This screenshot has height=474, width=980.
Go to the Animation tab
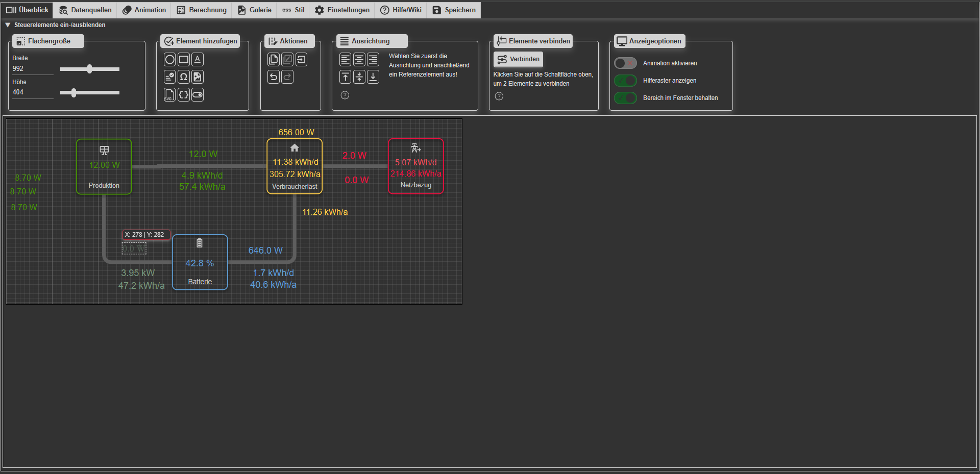coord(144,10)
